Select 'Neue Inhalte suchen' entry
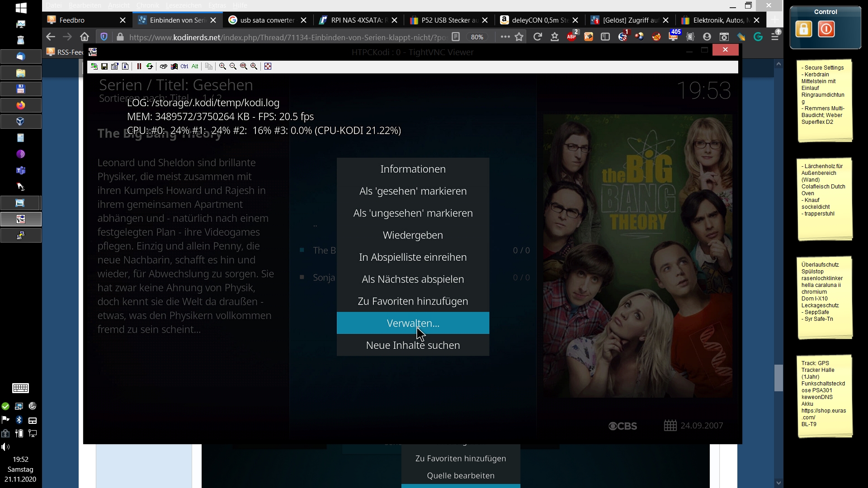Screen dimensions: 868x488 [413, 345]
